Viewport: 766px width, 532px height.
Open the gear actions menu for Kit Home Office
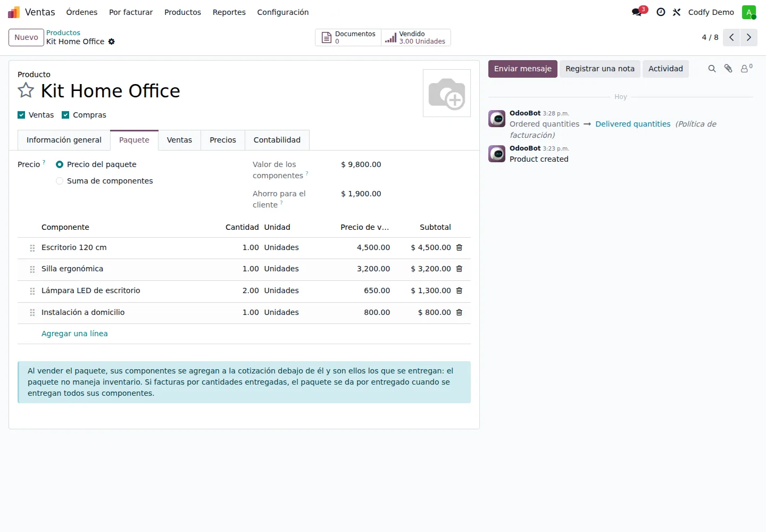pyautogui.click(x=112, y=41)
